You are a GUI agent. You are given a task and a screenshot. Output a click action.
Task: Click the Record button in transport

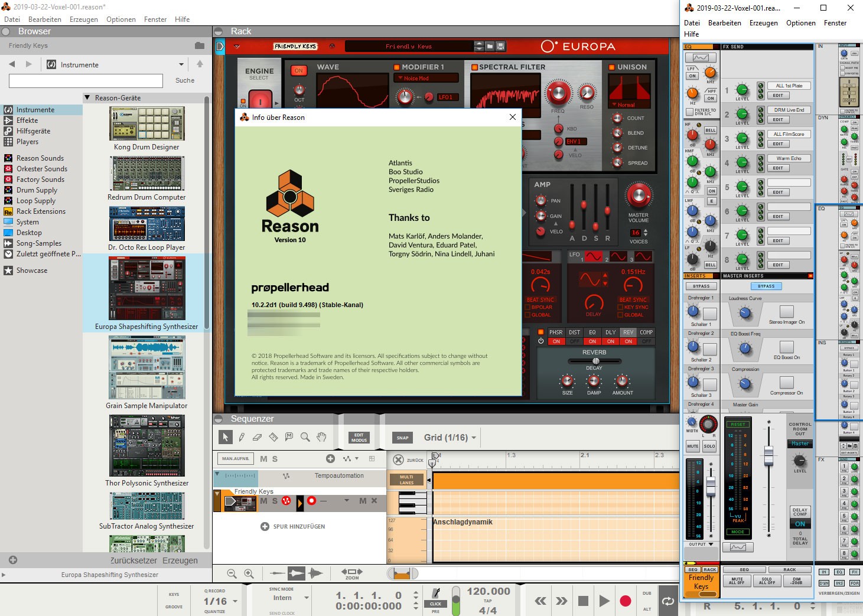[x=625, y=601]
